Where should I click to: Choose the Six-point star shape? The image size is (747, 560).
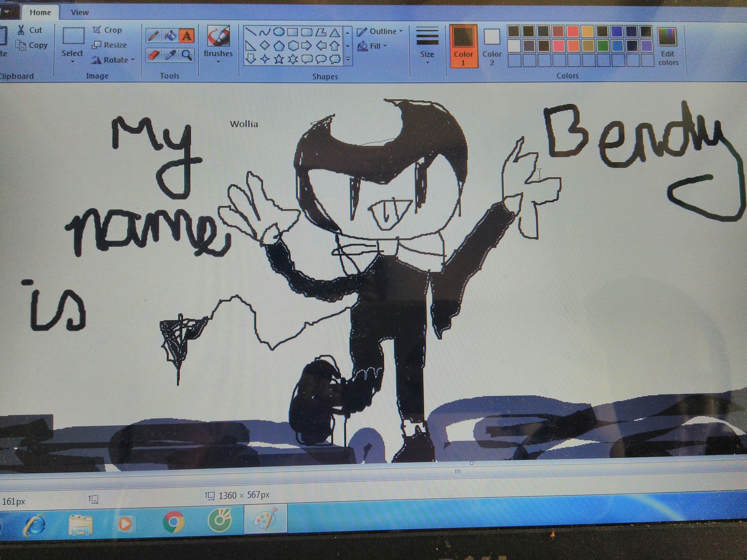click(x=293, y=59)
